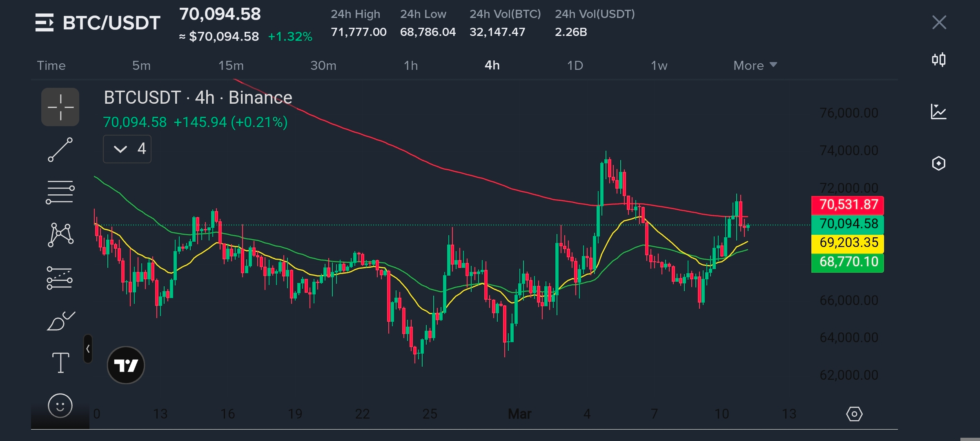Open the emoji sticker picker
This screenshot has height=441, width=980.
point(60,406)
